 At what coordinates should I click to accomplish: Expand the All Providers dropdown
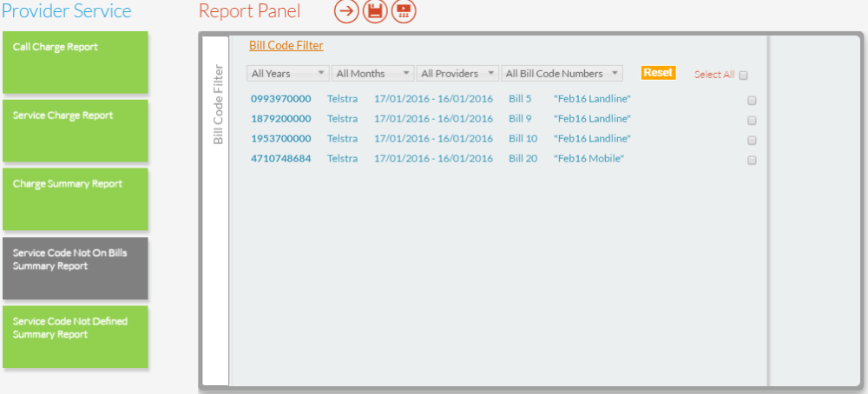click(457, 74)
